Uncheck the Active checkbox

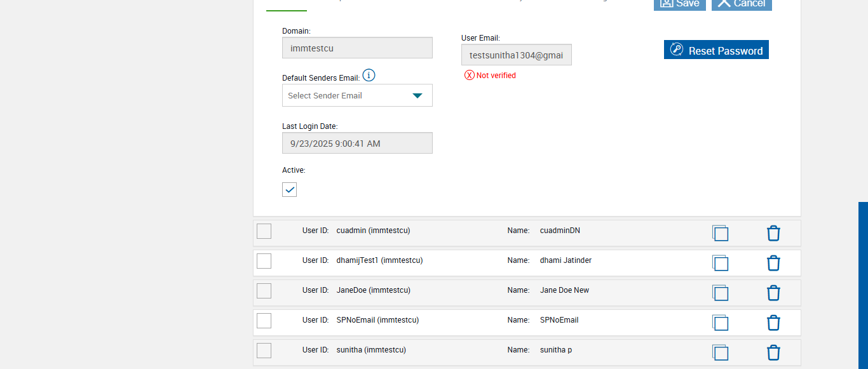point(289,189)
